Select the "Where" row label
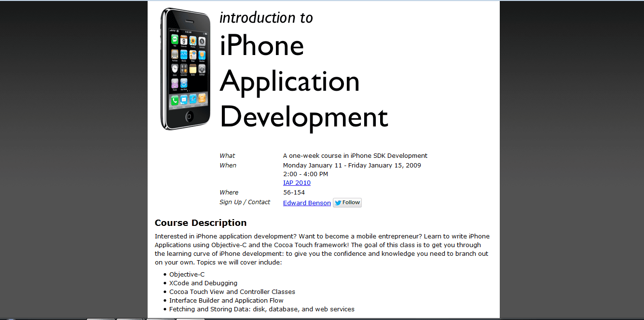This screenshot has width=644, height=320. 229,193
